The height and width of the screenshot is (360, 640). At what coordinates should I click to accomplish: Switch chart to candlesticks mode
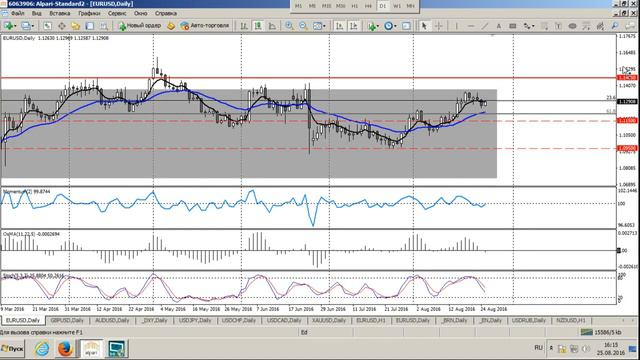coord(258,26)
